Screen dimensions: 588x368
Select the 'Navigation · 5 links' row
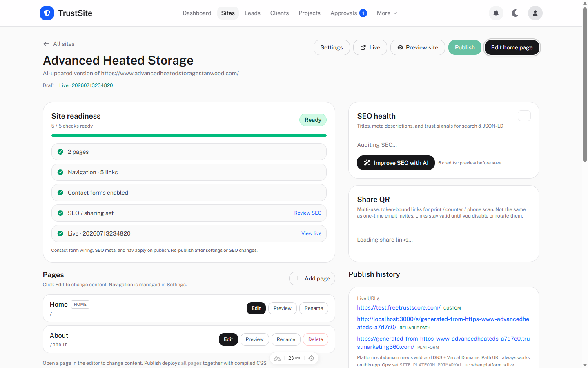point(189,172)
